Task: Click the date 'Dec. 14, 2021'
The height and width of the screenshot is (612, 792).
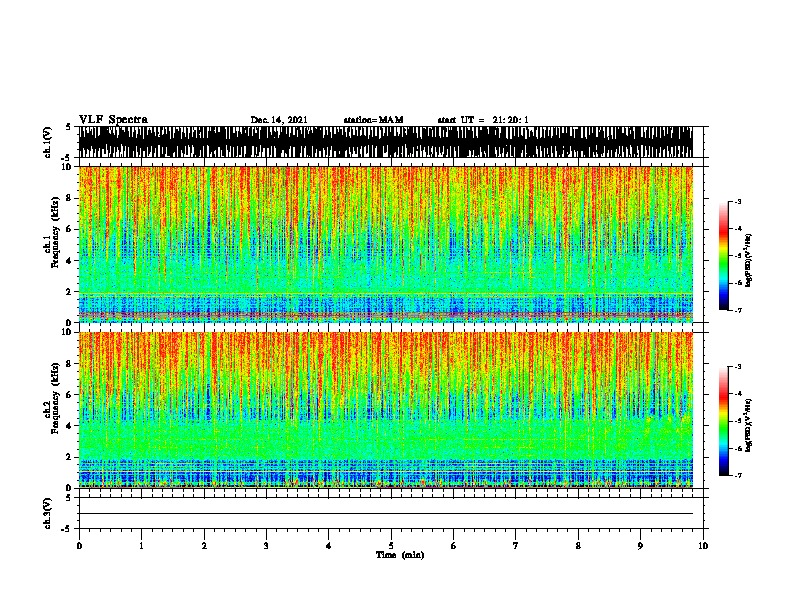Action: click(279, 120)
